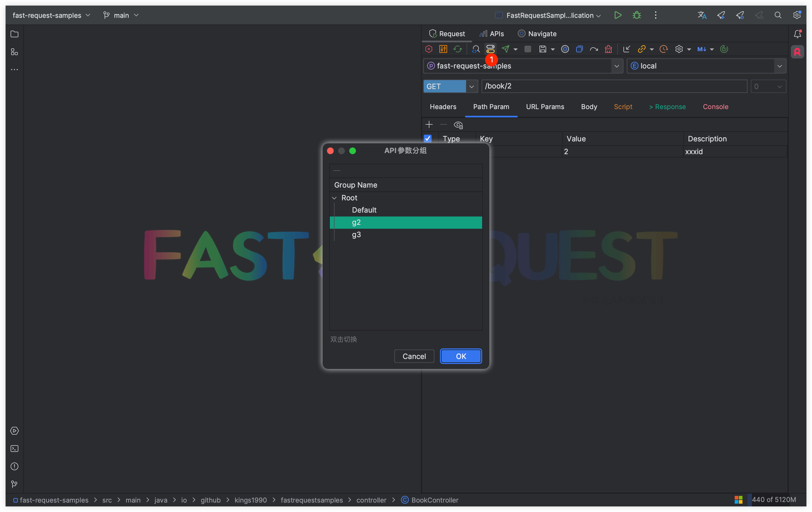This screenshot has width=812, height=512.
Task: Select the g3 group in tree
Action: [356, 235]
